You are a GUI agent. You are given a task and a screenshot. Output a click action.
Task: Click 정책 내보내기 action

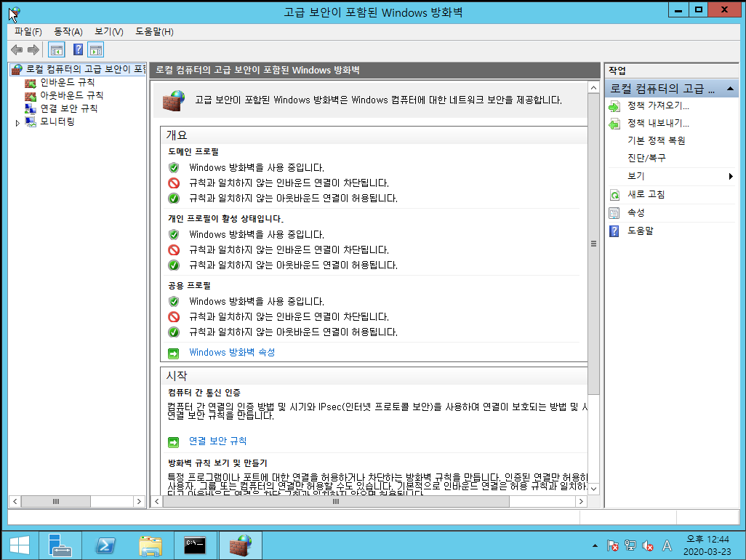pyautogui.click(x=658, y=123)
